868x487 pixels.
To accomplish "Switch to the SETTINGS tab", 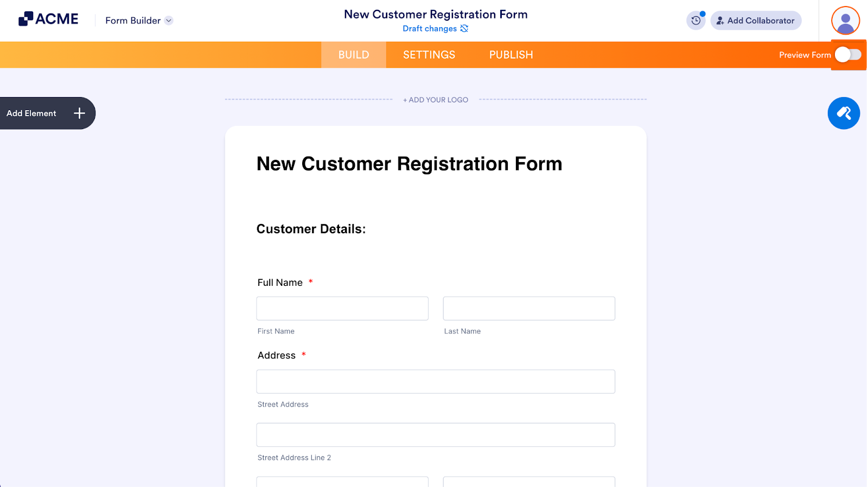I will [429, 54].
